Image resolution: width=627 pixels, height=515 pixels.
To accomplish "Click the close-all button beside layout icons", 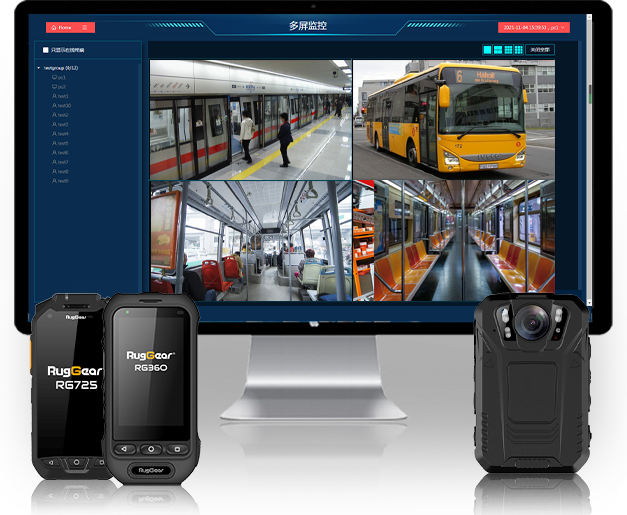I will [540, 49].
